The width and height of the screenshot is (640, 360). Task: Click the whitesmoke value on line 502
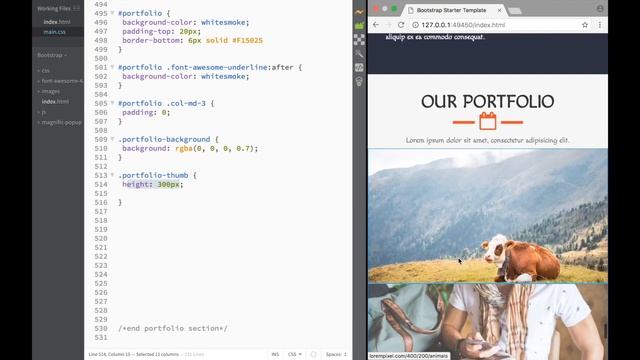tap(223, 76)
